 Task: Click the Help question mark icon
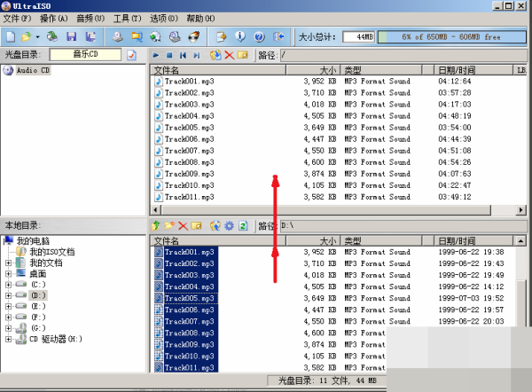coord(259,36)
